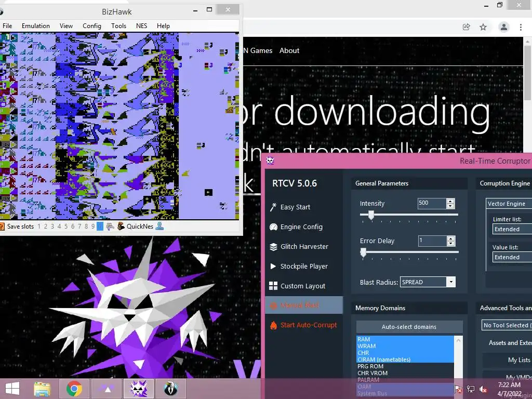Click Manual Blast in RTCV sidebar
The image size is (532, 399).
point(304,305)
